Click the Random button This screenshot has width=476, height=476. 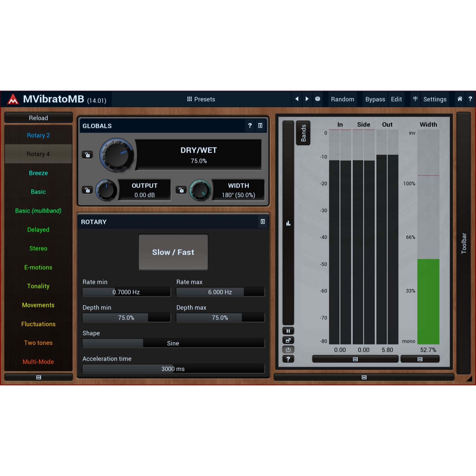(x=342, y=99)
